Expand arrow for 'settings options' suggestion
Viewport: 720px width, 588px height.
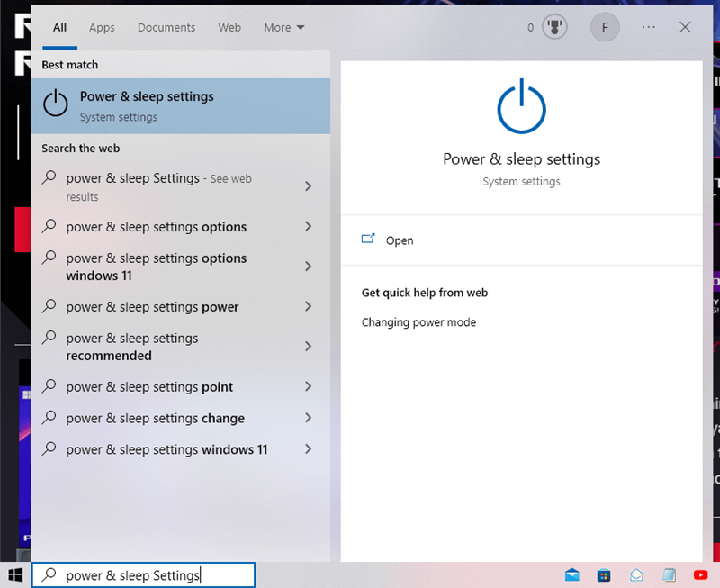click(309, 227)
